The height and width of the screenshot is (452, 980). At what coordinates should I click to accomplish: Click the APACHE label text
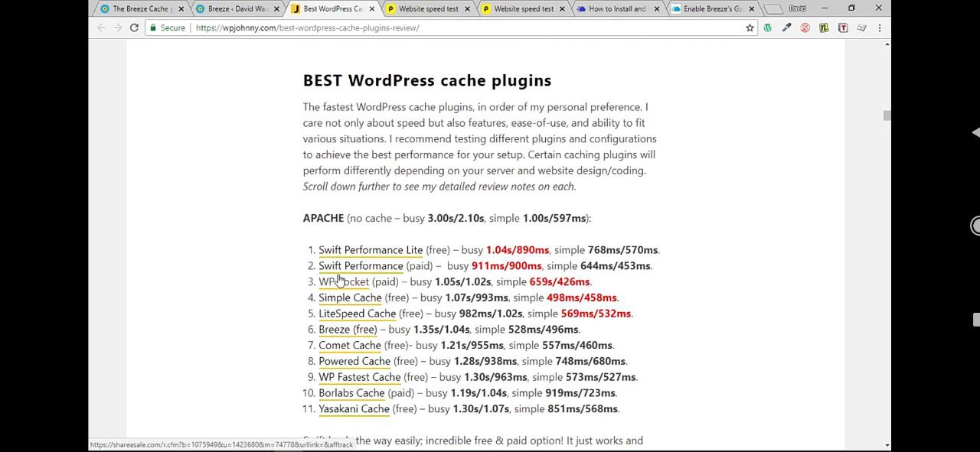point(323,218)
